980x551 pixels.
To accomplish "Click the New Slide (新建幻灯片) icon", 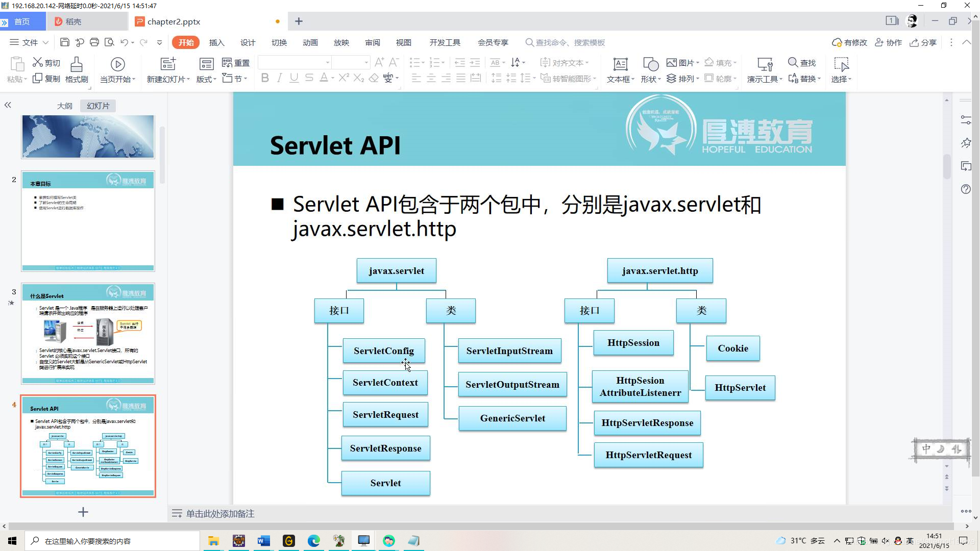I will click(x=168, y=64).
